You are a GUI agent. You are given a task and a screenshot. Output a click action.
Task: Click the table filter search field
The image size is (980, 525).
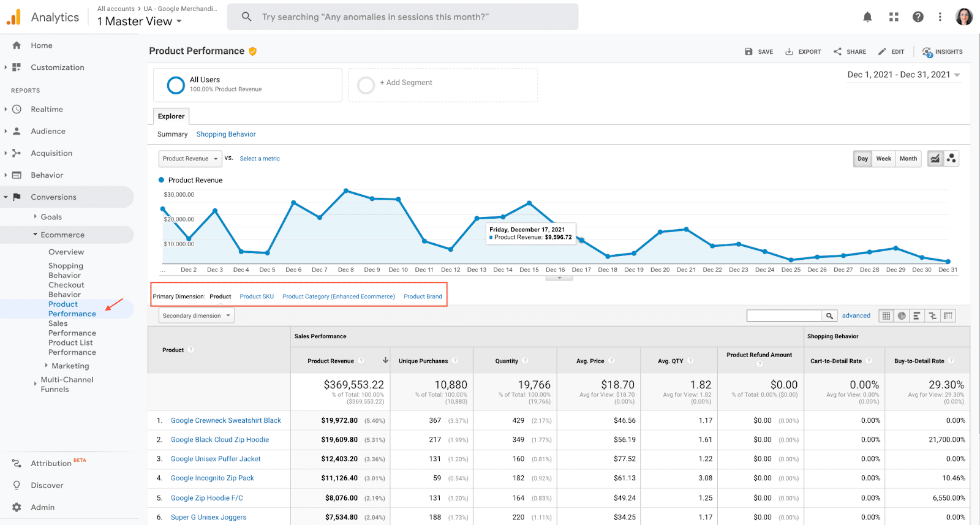point(784,316)
